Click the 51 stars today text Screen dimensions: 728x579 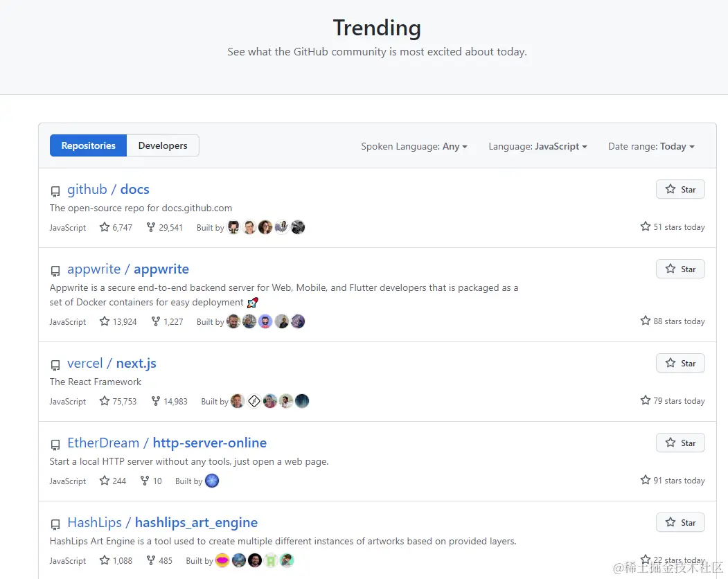673,226
